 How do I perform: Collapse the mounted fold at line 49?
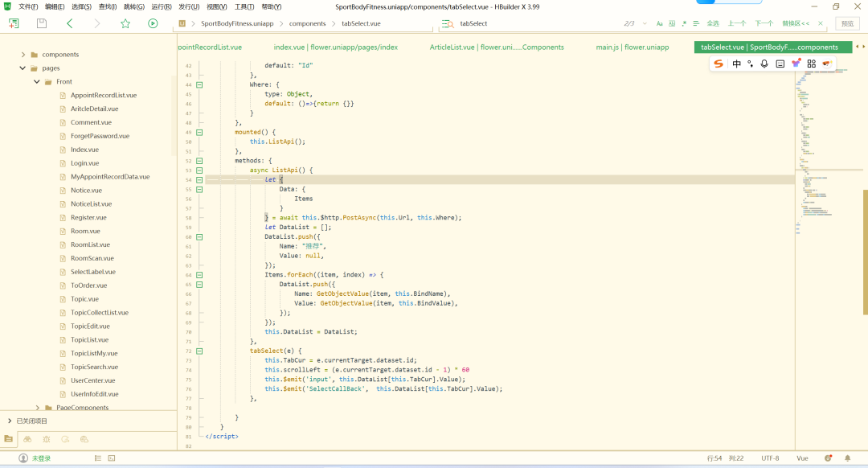[x=199, y=133]
